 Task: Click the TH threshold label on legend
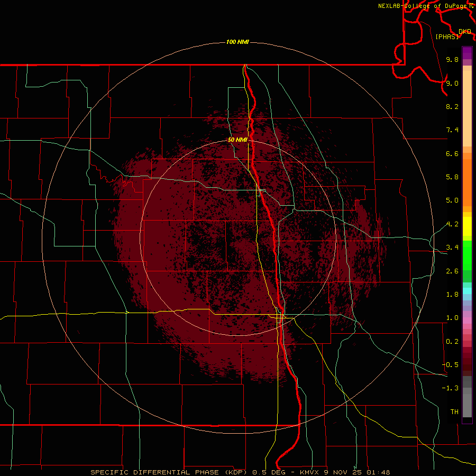click(x=454, y=412)
